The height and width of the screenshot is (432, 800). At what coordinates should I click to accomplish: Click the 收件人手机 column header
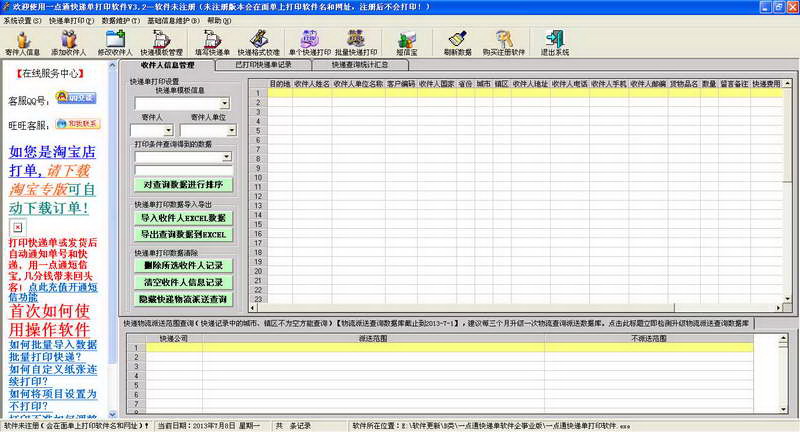(609, 84)
